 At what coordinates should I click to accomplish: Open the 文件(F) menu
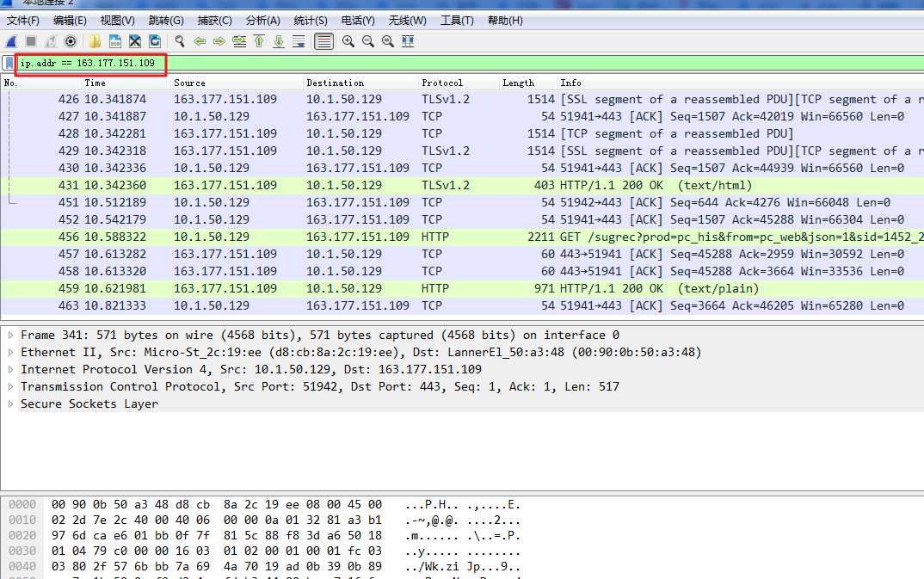coord(23,21)
